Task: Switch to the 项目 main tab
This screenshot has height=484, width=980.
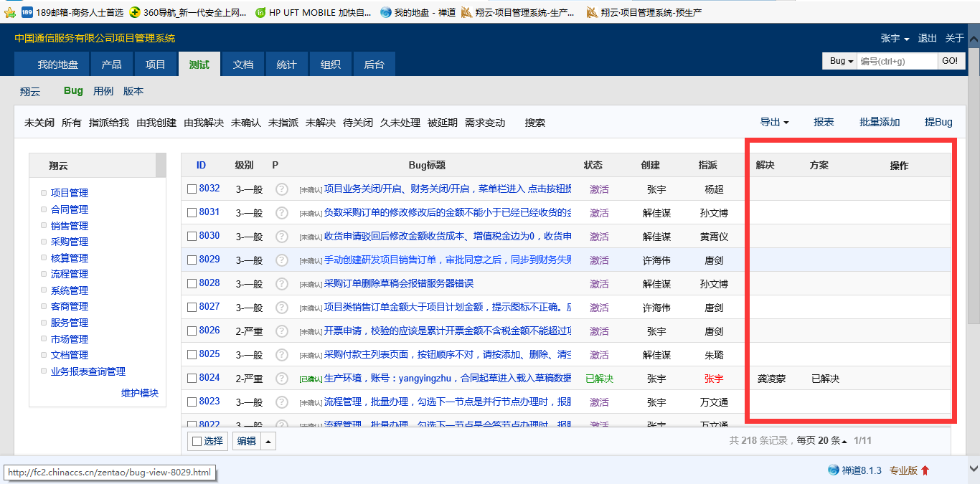Action: coord(156,65)
